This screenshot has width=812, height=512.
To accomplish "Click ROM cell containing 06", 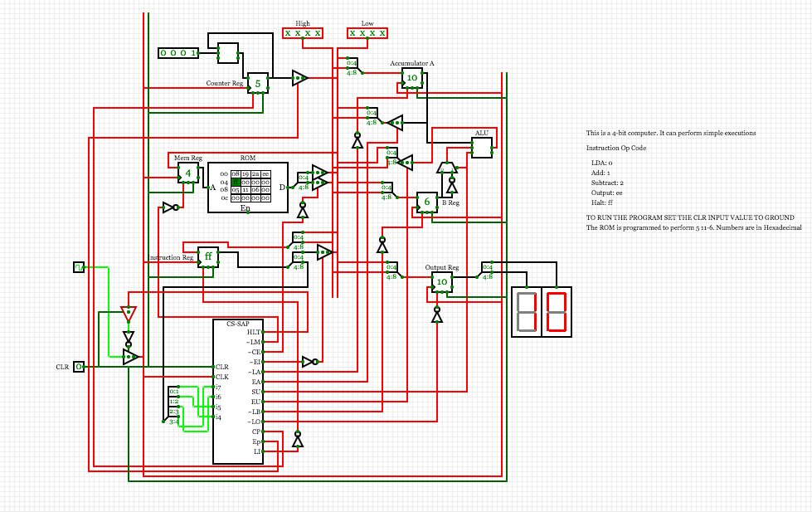I will click(255, 190).
